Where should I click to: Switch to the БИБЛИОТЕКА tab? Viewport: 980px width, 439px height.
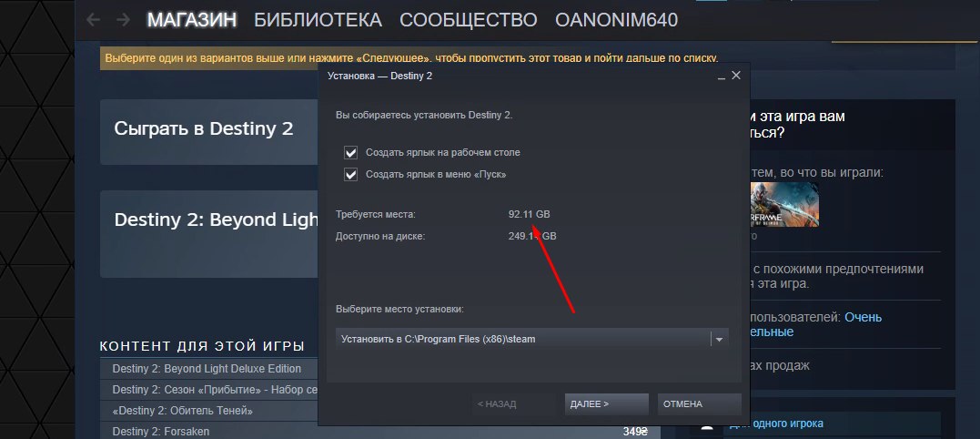click(x=318, y=20)
